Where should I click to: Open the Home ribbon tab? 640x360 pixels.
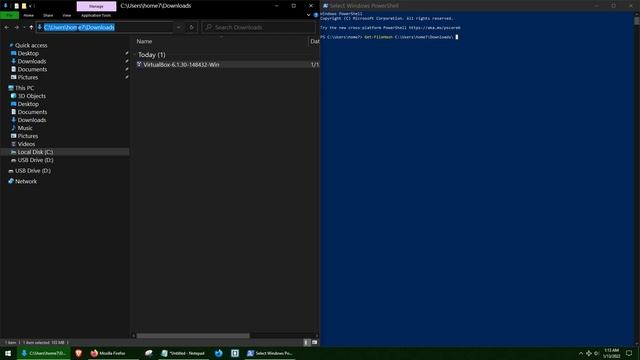pyautogui.click(x=29, y=16)
